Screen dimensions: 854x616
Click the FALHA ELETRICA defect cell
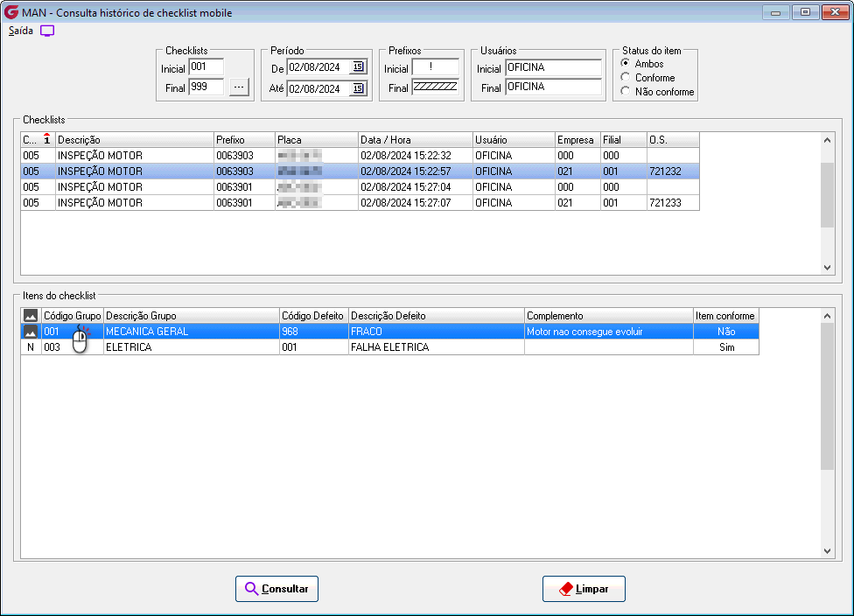(437, 347)
